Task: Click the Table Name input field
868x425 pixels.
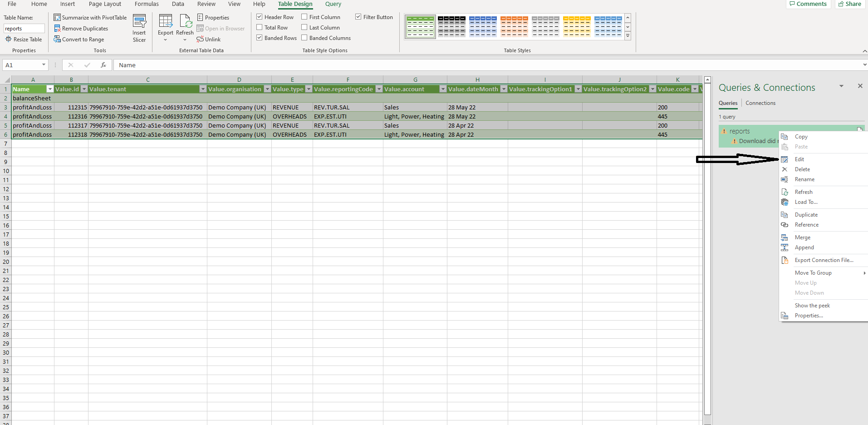Action: [24, 29]
